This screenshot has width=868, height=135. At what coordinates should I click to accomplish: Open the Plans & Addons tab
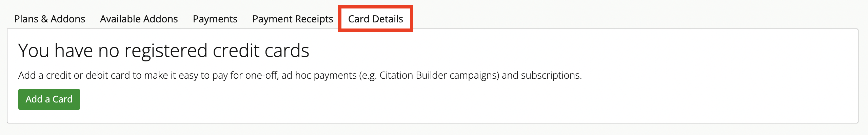point(50,19)
